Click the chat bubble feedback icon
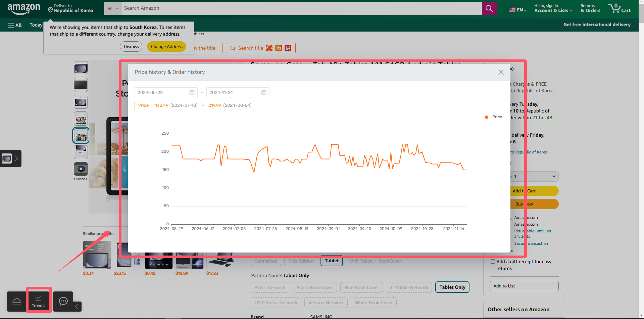The height and width of the screenshot is (319, 644). tap(63, 301)
